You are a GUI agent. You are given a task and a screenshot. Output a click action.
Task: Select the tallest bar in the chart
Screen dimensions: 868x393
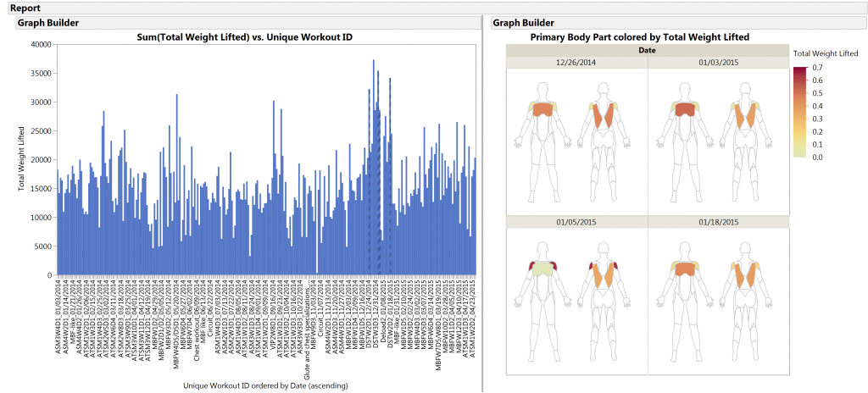click(x=374, y=167)
